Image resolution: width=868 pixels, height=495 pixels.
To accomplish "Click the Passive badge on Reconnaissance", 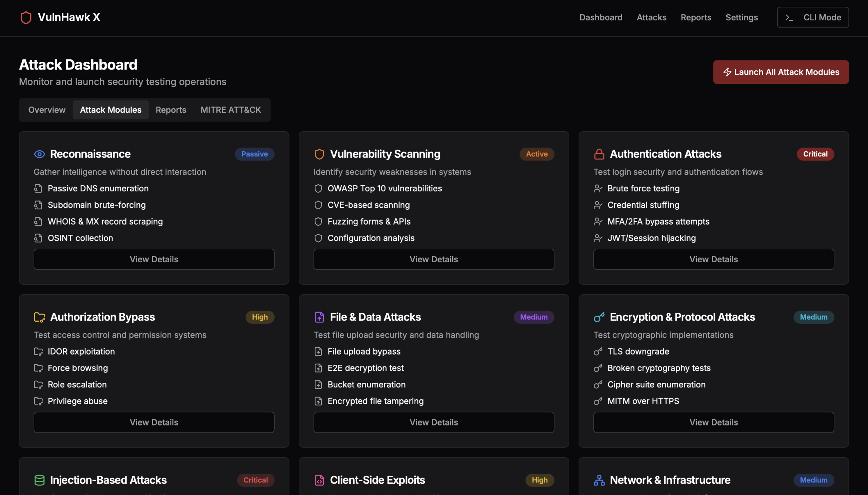I will click(x=254, y=154).
